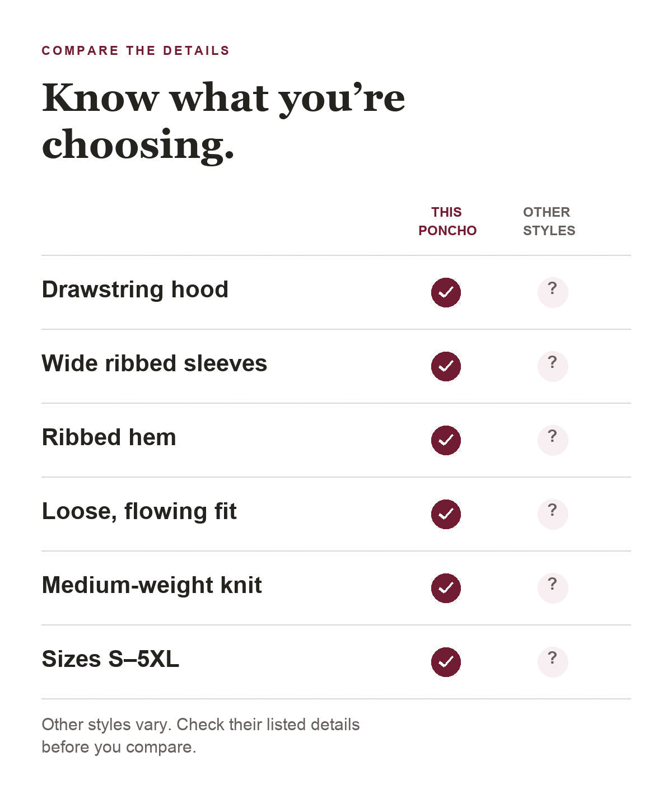The width and height of the screenshot is (672, 803).
Task: Click the checkmark for Medium-weight knit
Action: tap(446, 588)
